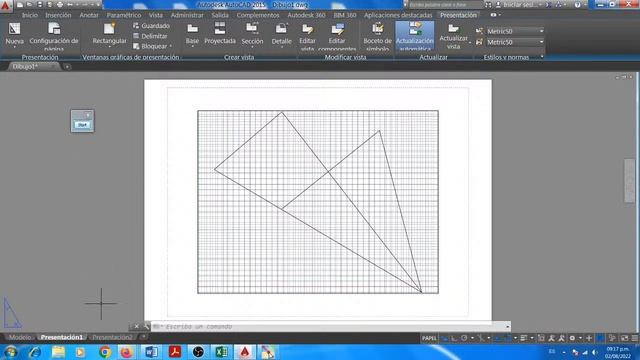
Task: Open command line customization wrench
Action: (146, 326)
